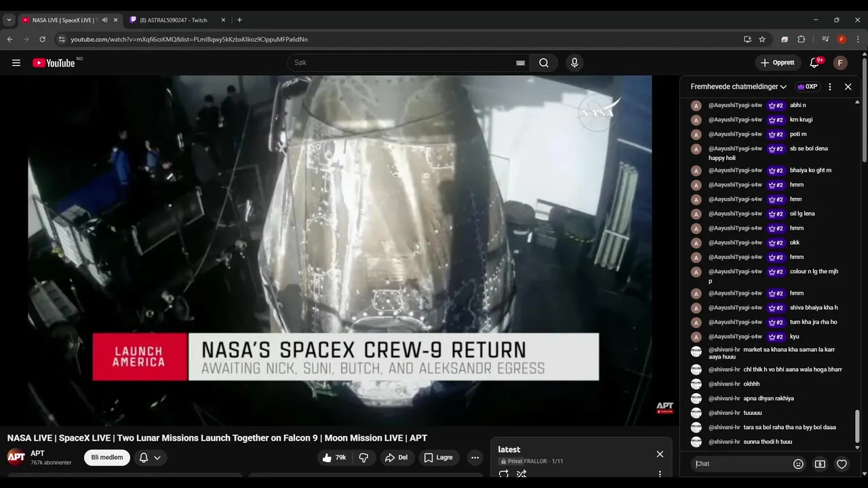868x488 pixels.
Task: Share video with Del button
Action: pos(396,457)
